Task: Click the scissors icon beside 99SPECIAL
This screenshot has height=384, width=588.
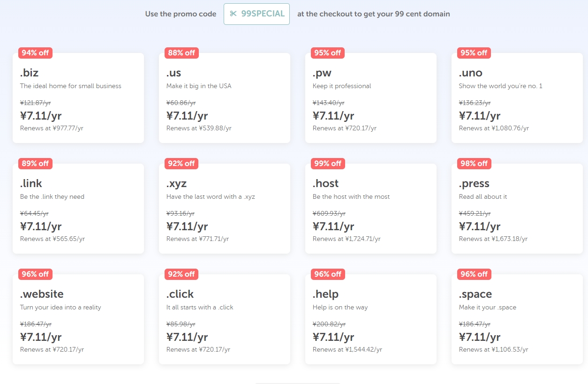Action: 233,14
